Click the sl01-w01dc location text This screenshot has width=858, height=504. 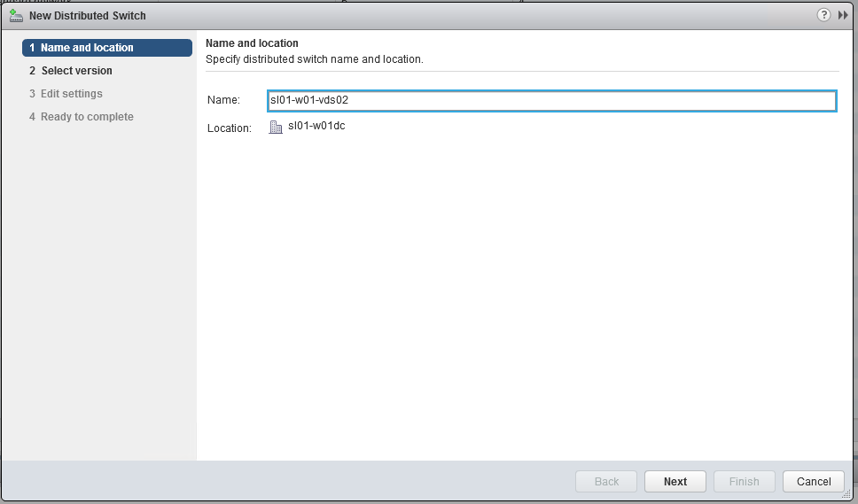(x=316, y=126)
